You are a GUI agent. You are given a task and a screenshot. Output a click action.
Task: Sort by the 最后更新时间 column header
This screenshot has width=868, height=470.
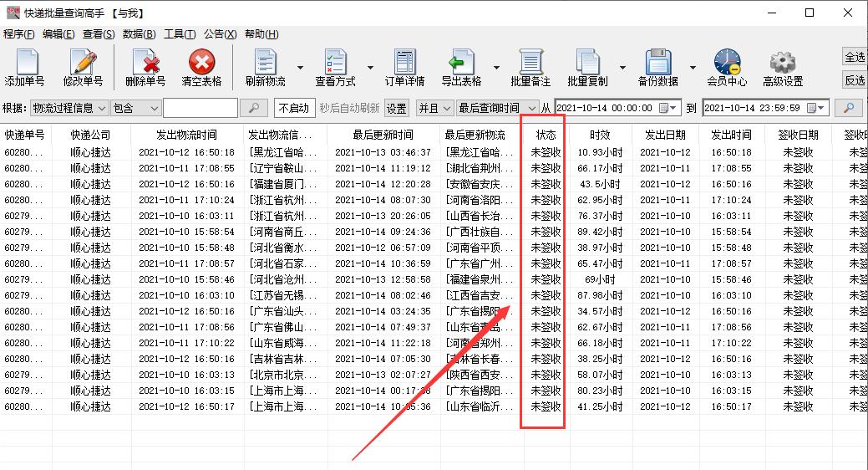(x=383, y=135)
